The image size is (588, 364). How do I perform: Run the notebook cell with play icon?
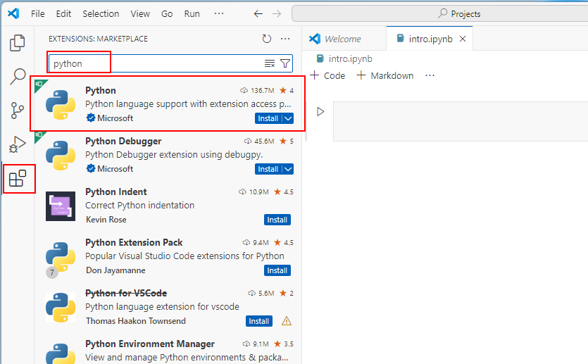[x=320, y=112]
